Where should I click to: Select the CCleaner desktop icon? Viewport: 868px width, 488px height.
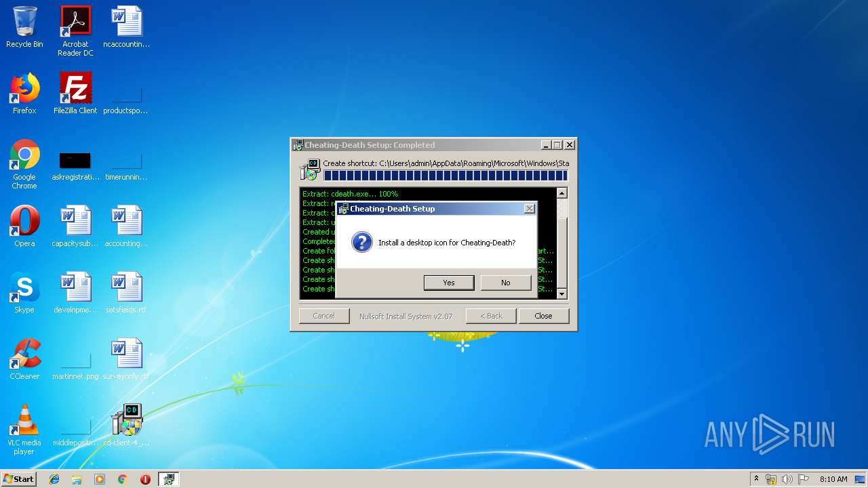tap(24, 359)
